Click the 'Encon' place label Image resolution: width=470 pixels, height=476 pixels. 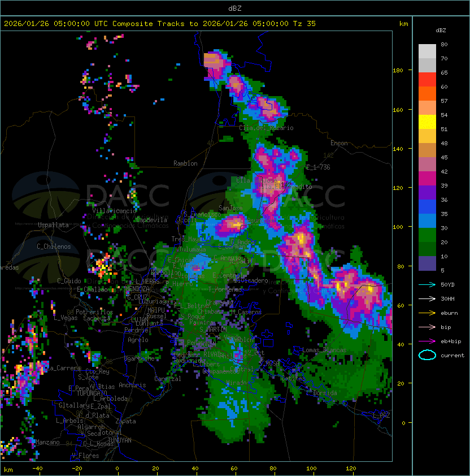[339, 143]
